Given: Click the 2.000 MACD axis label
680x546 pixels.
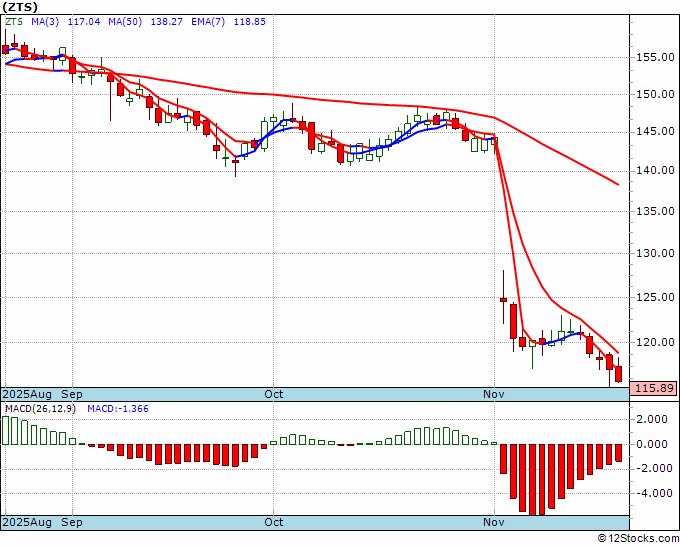Looking at the screenshot, I should 653,419.
